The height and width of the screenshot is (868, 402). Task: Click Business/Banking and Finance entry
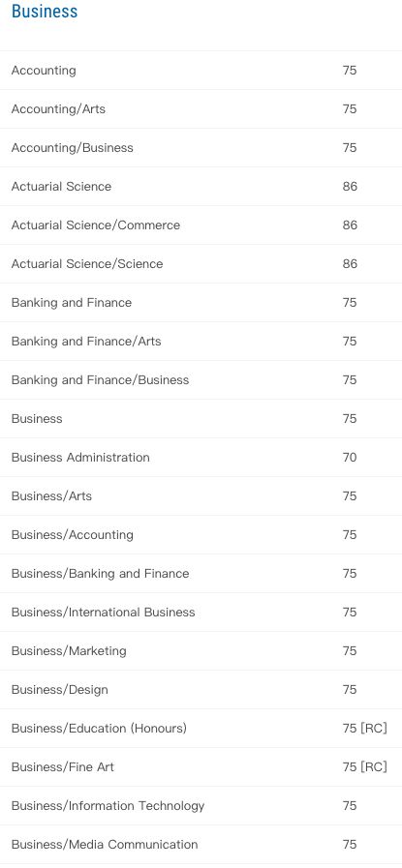coord(201,574)
